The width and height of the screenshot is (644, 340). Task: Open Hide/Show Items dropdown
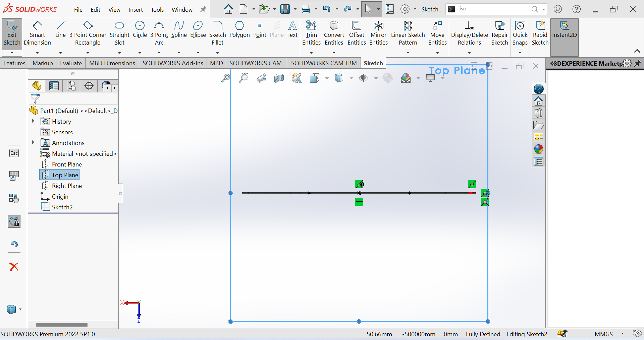(376, 78)
